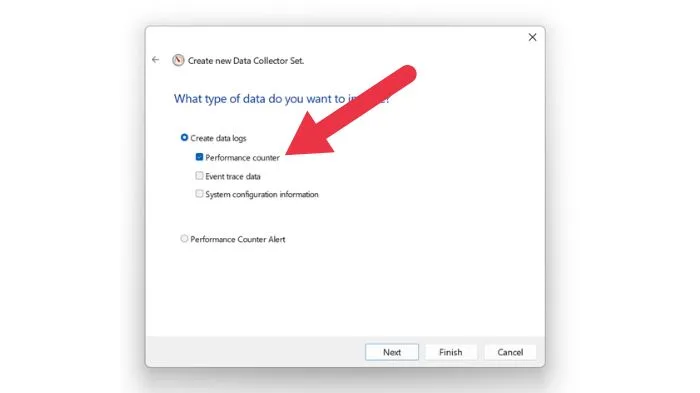Uncheck the Performance counter checkbox
This screenshot has width=700, height=393.
pyautogui.click(x=199, y=157)
